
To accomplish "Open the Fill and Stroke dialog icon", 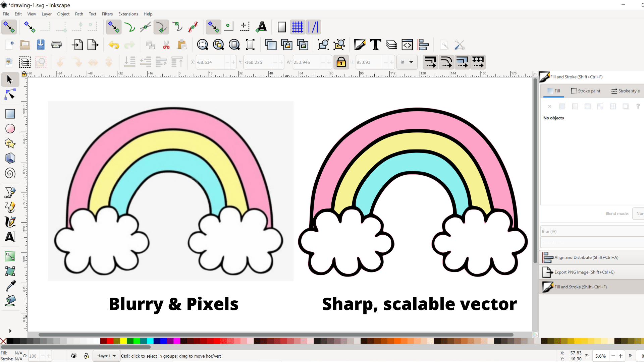I will click(360, 45).
